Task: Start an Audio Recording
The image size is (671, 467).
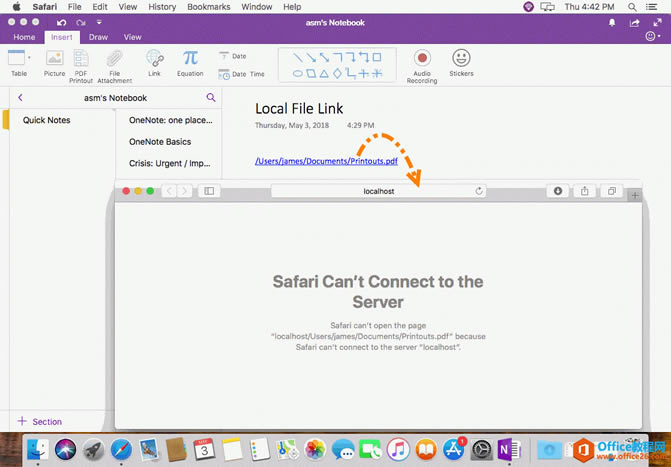Action: tap(422, 66)
